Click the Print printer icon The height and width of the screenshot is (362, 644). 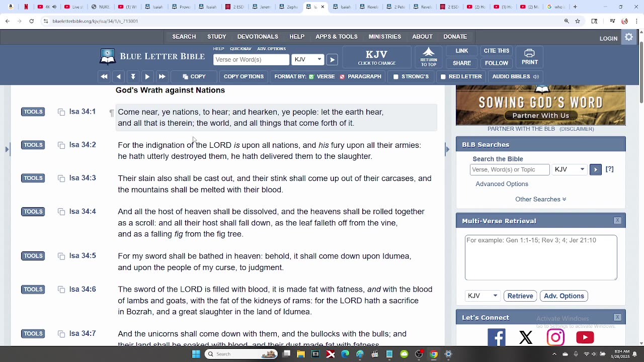529,53
